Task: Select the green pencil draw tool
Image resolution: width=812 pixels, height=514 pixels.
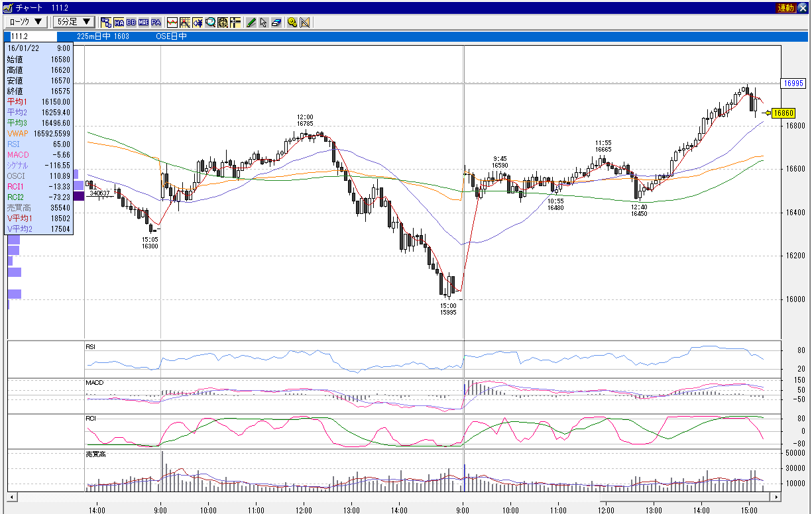Action: coord(251,22)
